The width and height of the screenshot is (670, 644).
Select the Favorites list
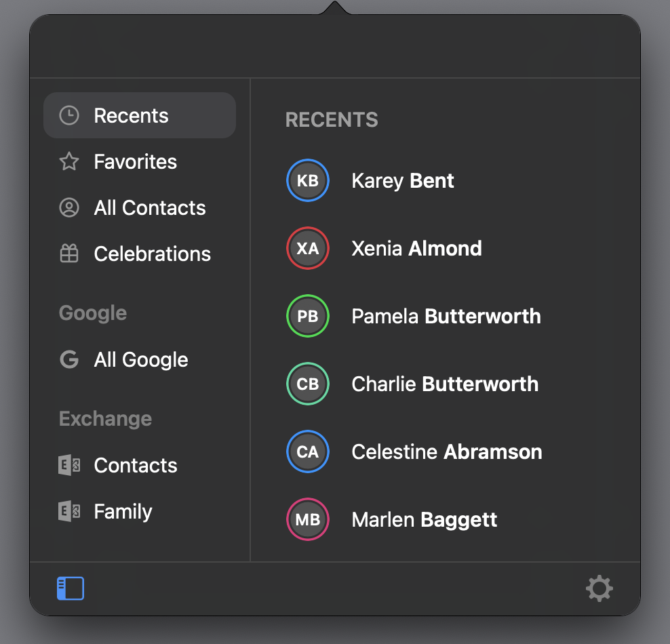[x=140, y=161]
